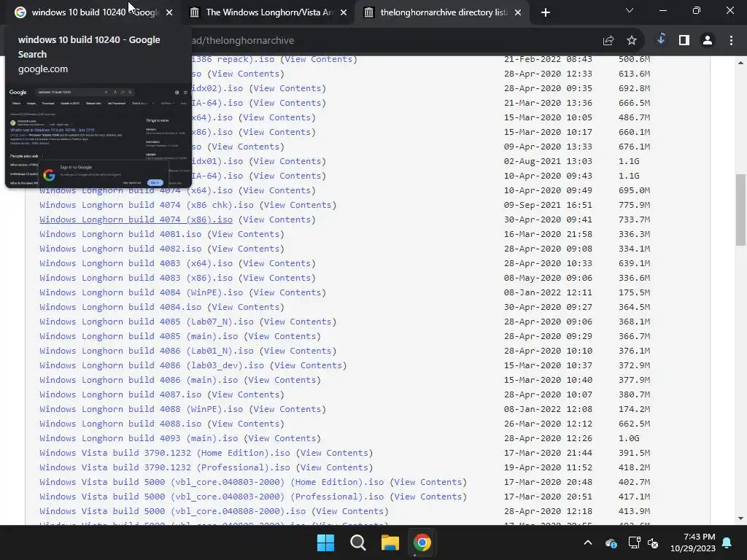Download Windows Longhorn build 4083 (x64).iso

pos(136,263)
